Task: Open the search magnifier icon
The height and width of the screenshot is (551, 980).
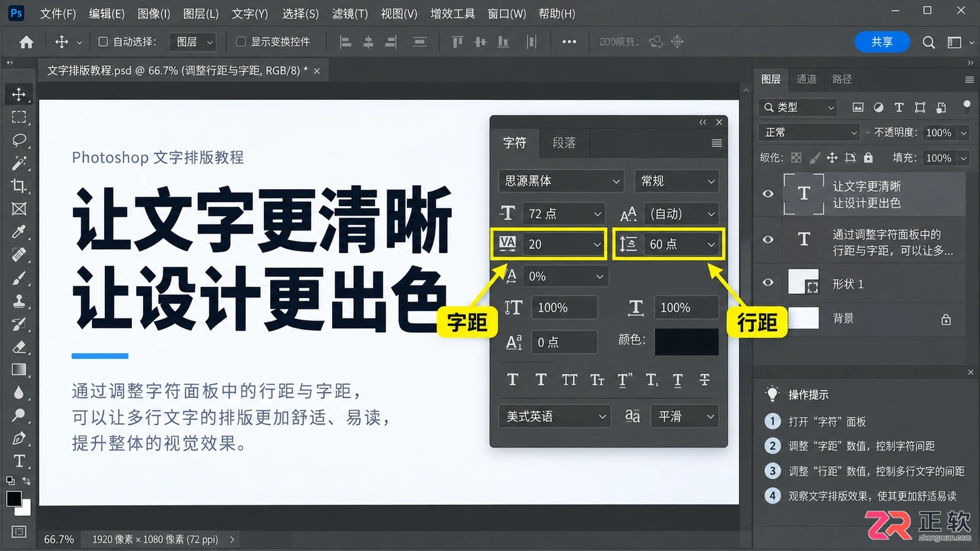Action: (928, 42)
